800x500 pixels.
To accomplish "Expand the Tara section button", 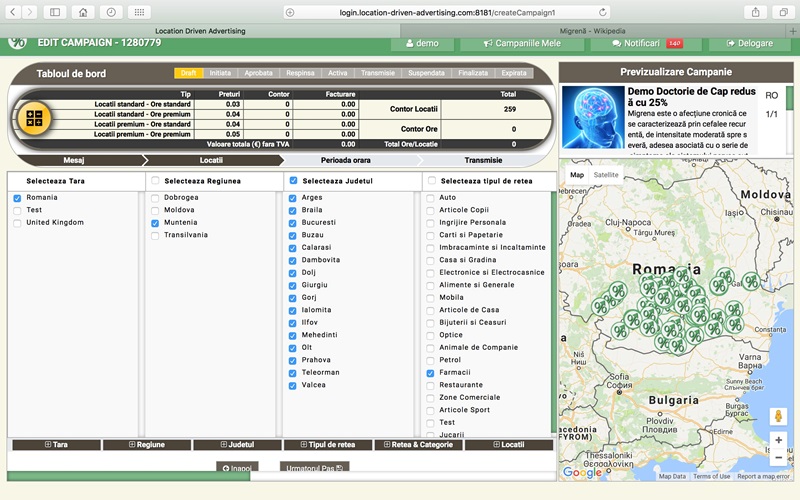I will pyautogui.click(x=57, y=444).
